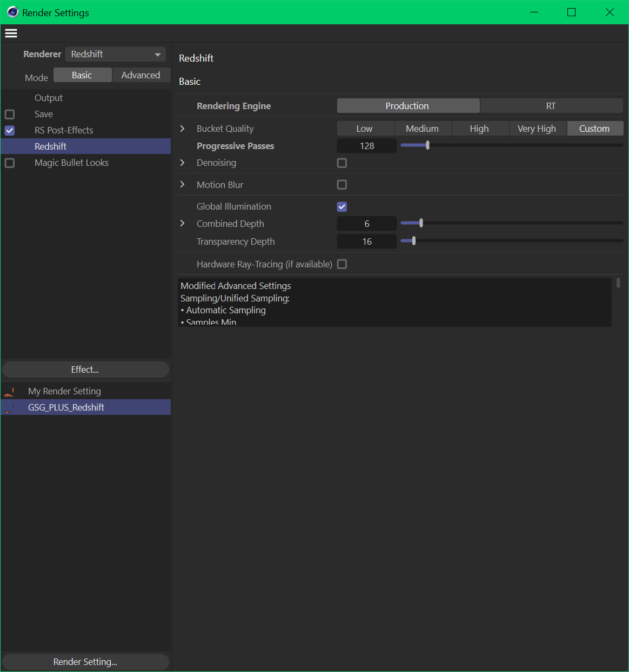The width and height of the screenshot is (629, 672).
Task: Click the Render Setting... button
Action: 85,662
